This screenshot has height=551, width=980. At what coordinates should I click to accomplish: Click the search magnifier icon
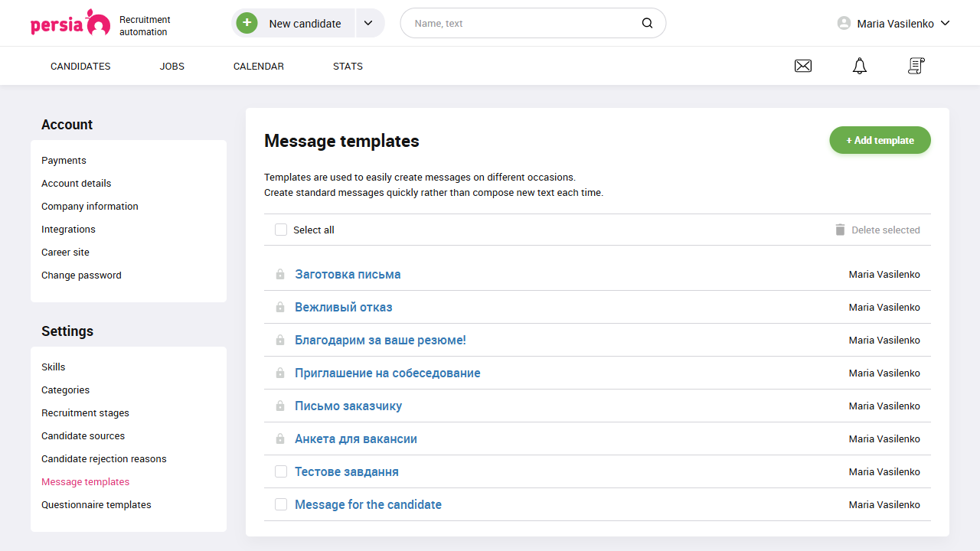(647, 23)
